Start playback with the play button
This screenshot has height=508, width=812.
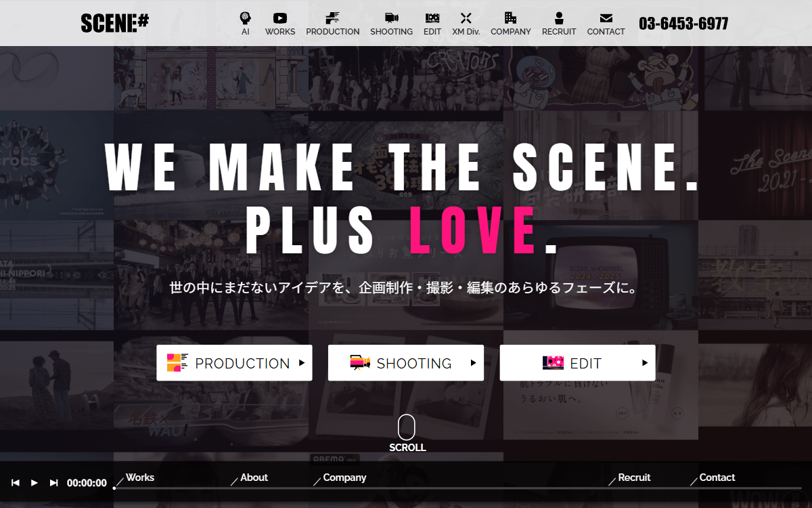pyautogui.click(x=35, y=483)
